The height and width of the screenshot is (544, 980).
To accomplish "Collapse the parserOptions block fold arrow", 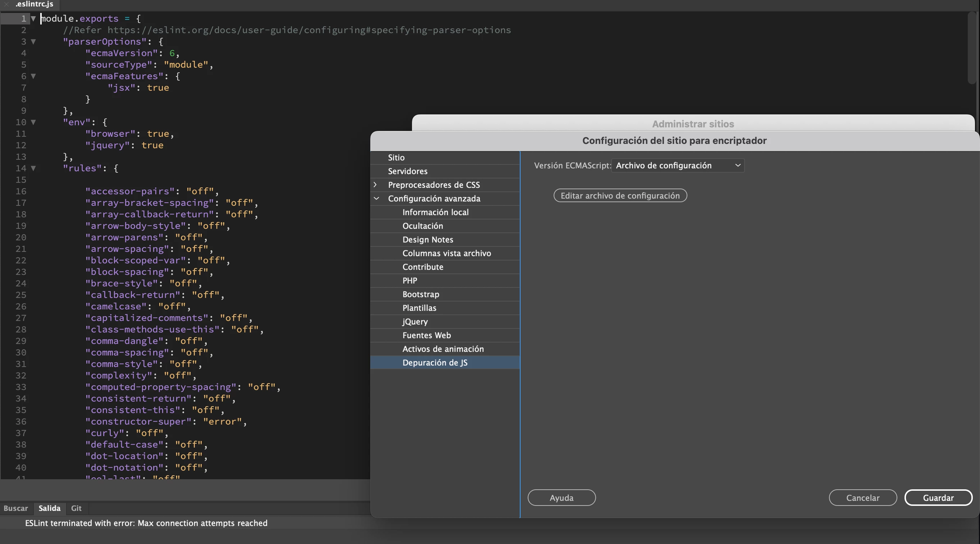I will pos(33,41).
